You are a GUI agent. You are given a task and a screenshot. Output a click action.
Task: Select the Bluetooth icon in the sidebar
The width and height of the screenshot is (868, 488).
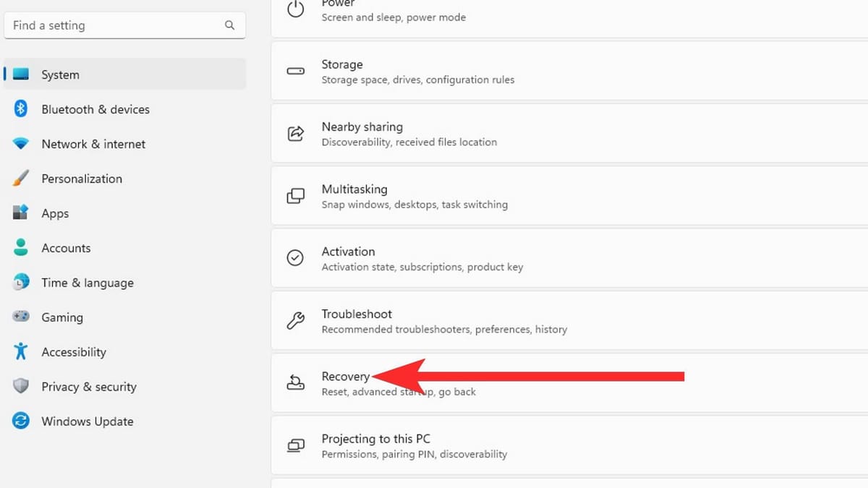22,109
